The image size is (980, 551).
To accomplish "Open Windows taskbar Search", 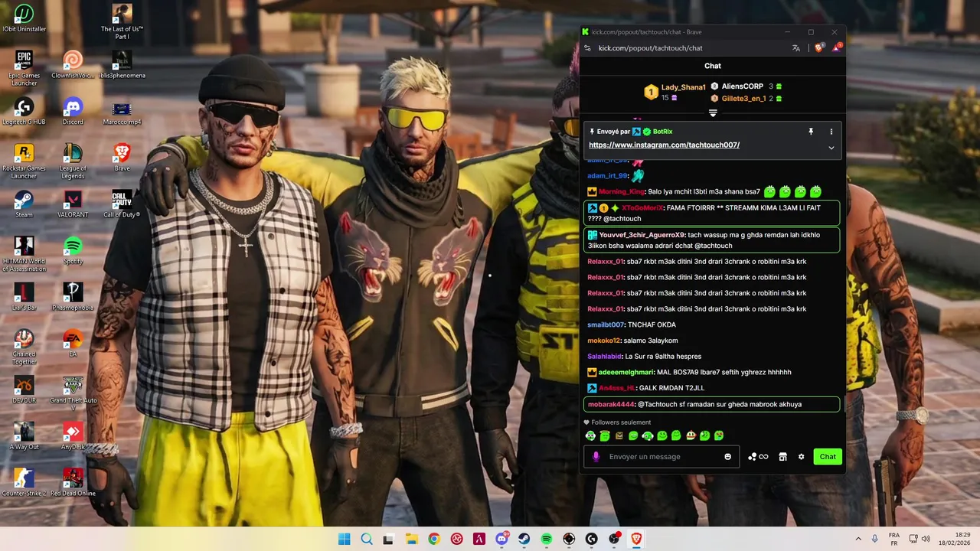I will [x=367, y=539].
